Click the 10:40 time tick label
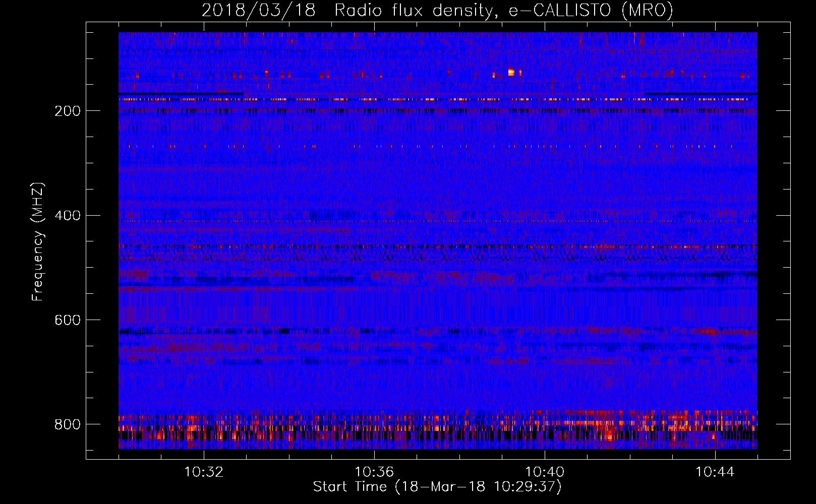The width and height of the screenshot is (816, 504). coord(545,472)
